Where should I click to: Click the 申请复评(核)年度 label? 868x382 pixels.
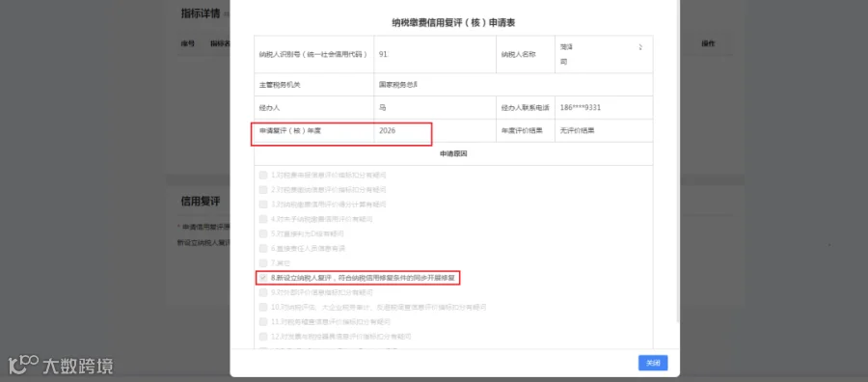click(290, 130)
